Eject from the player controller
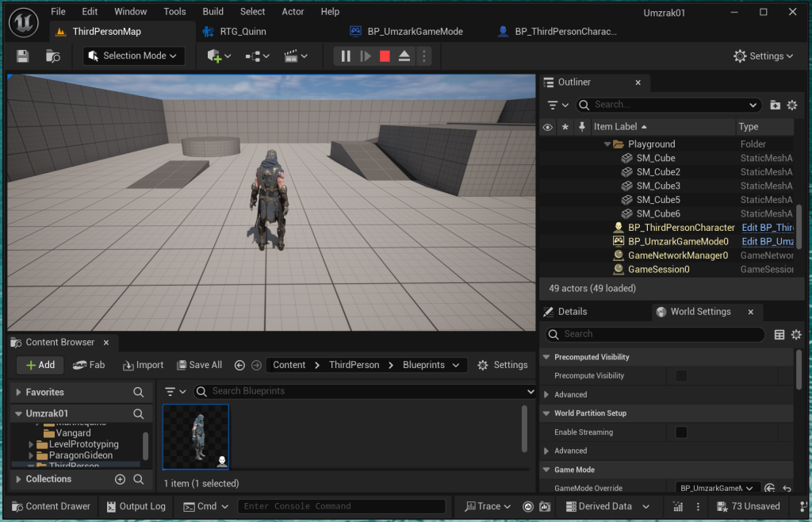812x522 pixels. [x=404, y=56]
